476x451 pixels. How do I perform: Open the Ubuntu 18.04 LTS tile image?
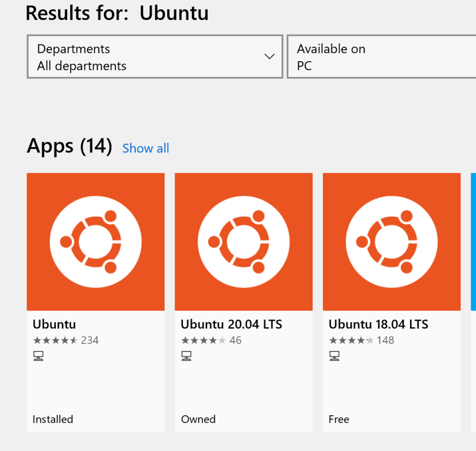click(392, 242)
